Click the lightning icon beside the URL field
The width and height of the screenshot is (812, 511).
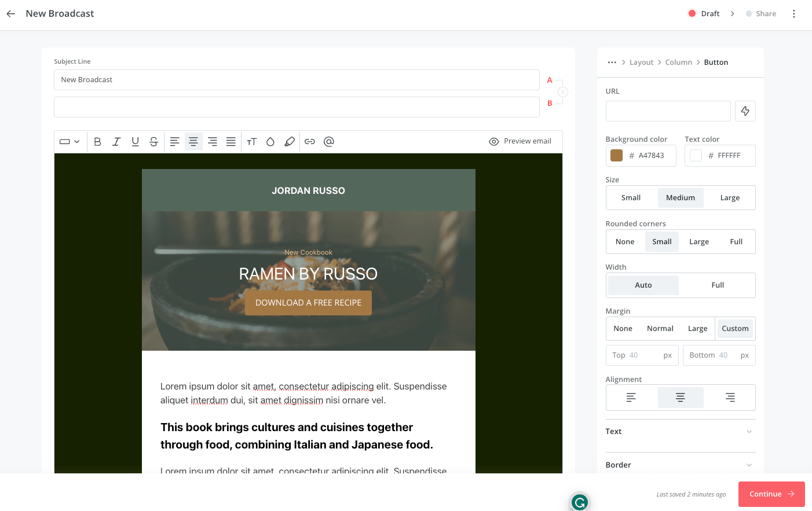(x=745, y=111)
